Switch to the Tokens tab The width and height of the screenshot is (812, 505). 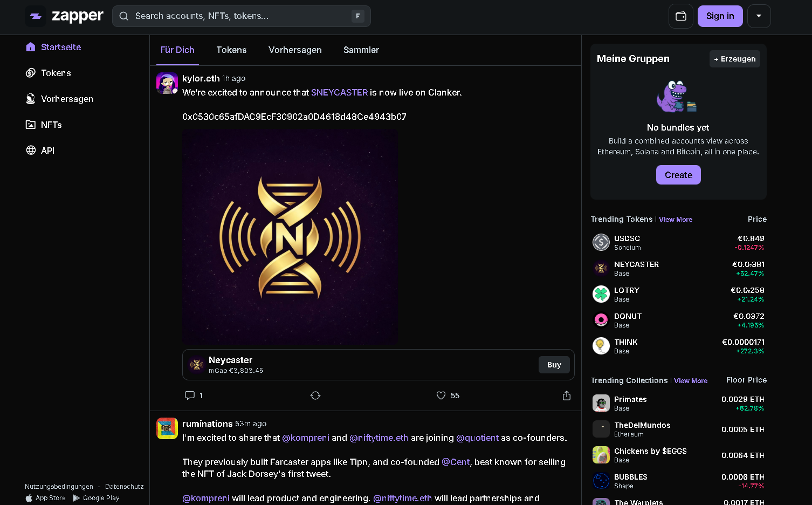tap(231, 50)
